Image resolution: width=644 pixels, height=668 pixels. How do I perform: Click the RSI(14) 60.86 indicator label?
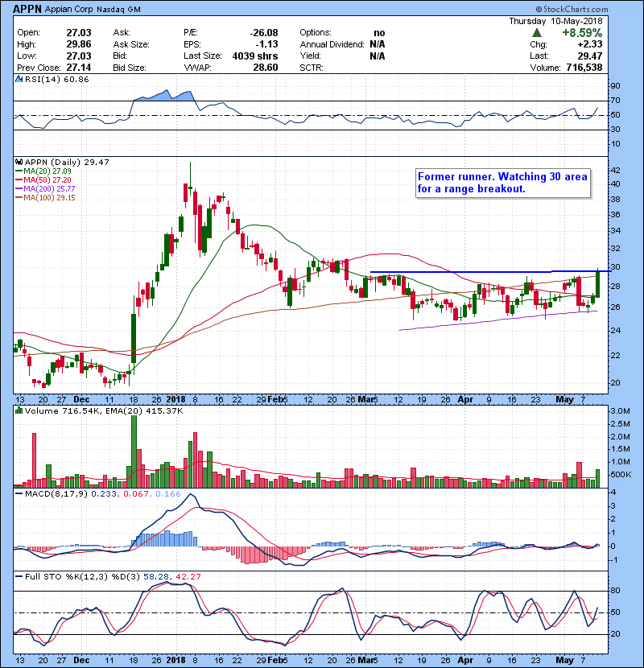click(x=57, y=79)
